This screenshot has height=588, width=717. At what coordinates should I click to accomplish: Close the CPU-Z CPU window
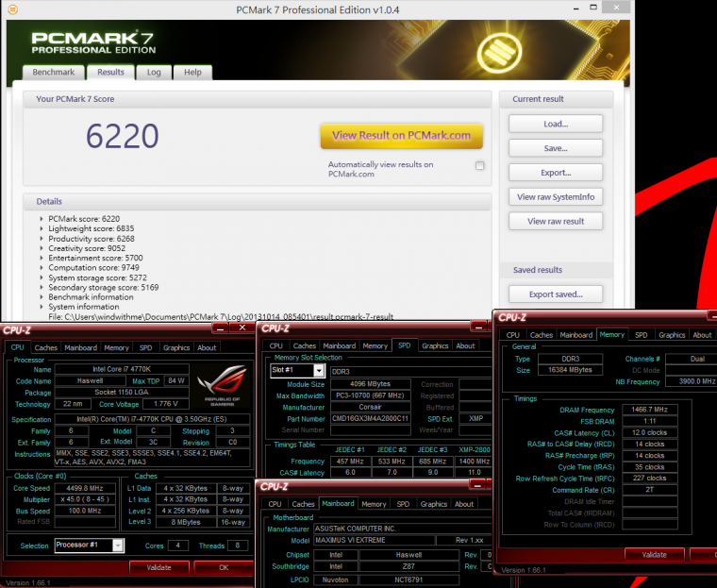(x=242, y=328)
